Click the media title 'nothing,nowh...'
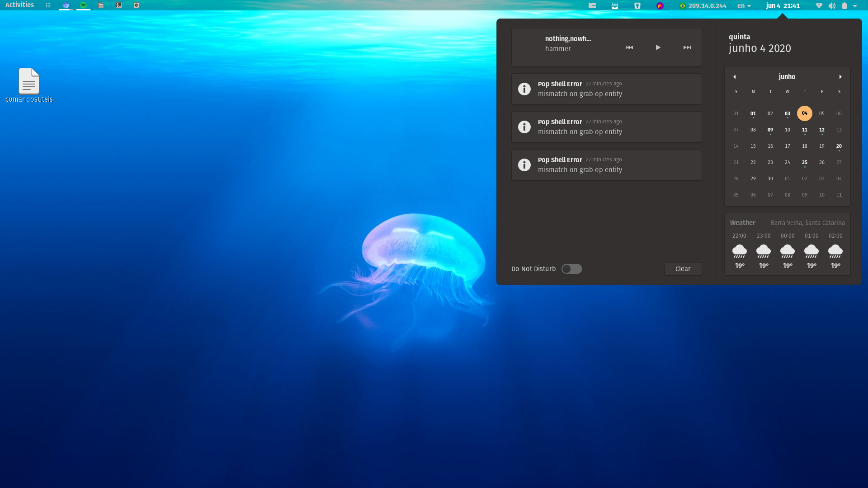This screenshot has width=868, height=488. point(568,39)
